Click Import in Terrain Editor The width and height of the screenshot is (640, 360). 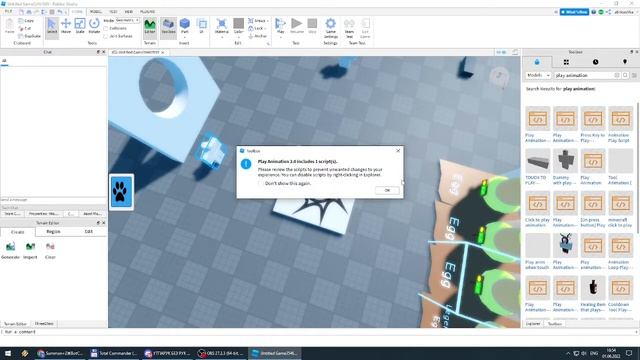coord(30,250)
